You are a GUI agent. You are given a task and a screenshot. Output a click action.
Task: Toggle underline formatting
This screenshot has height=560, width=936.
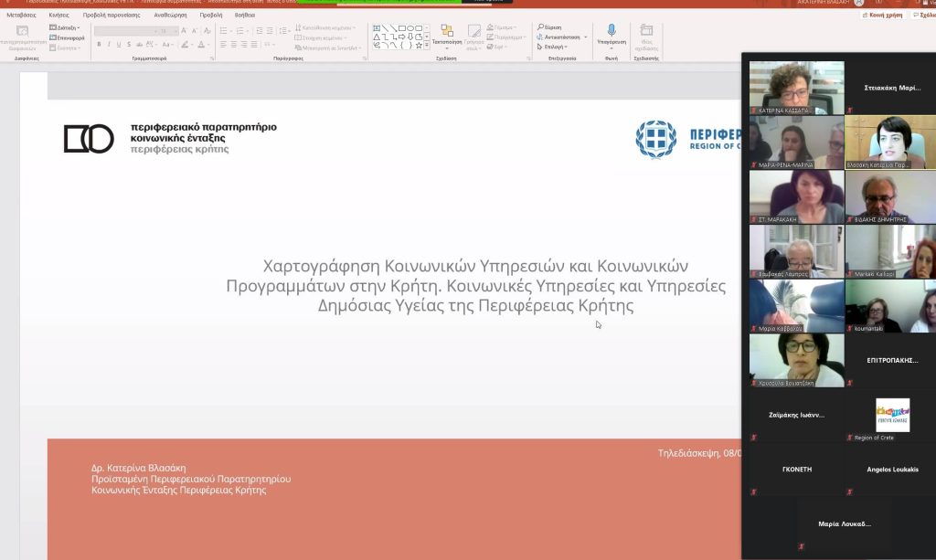tap(118, 45)
